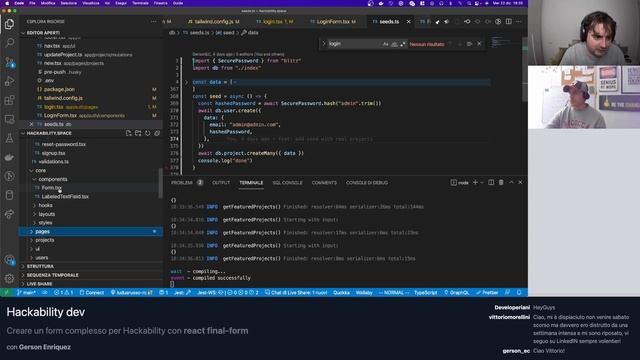Toggle find in selection option
Screen dimensions: 640x360
[x=469, y=44]
